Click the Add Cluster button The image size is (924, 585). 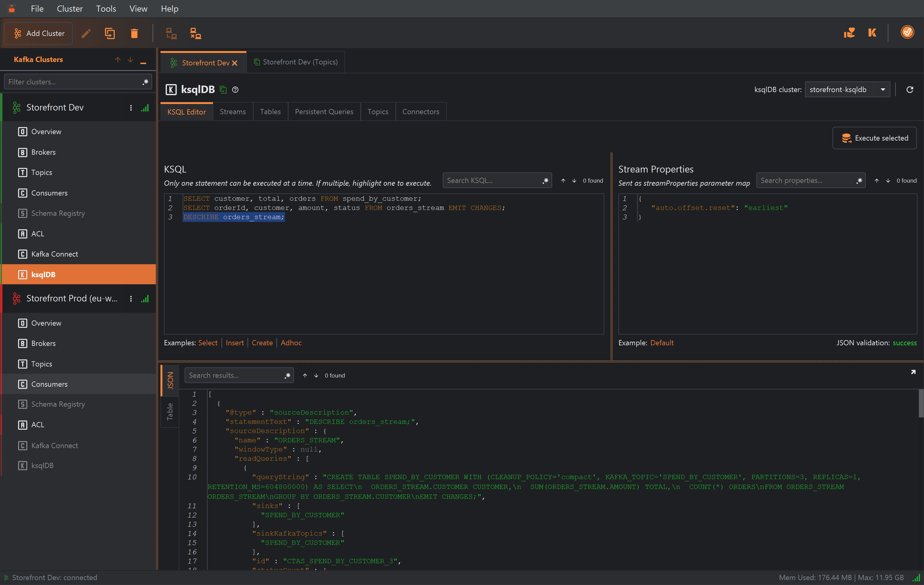[38, 33]
